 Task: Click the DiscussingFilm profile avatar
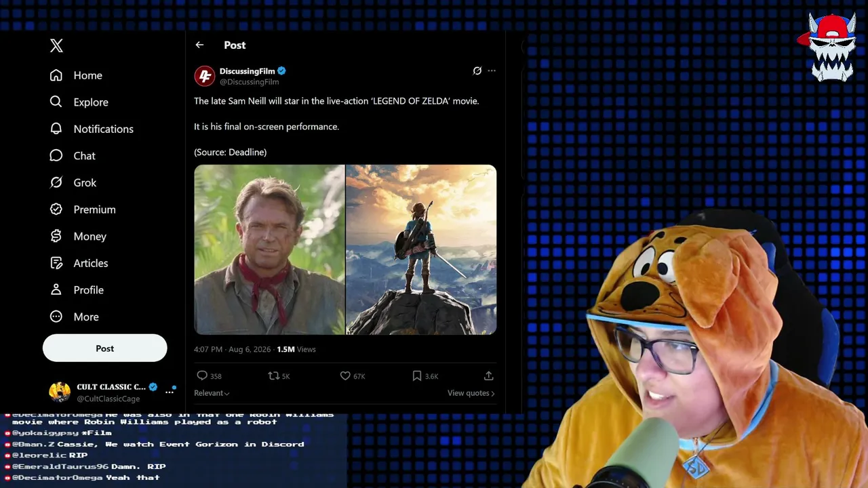(205, 76)
